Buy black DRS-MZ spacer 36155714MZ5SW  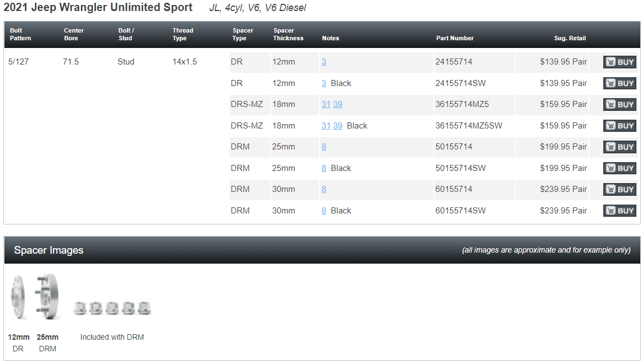click(x=619, y=126)
